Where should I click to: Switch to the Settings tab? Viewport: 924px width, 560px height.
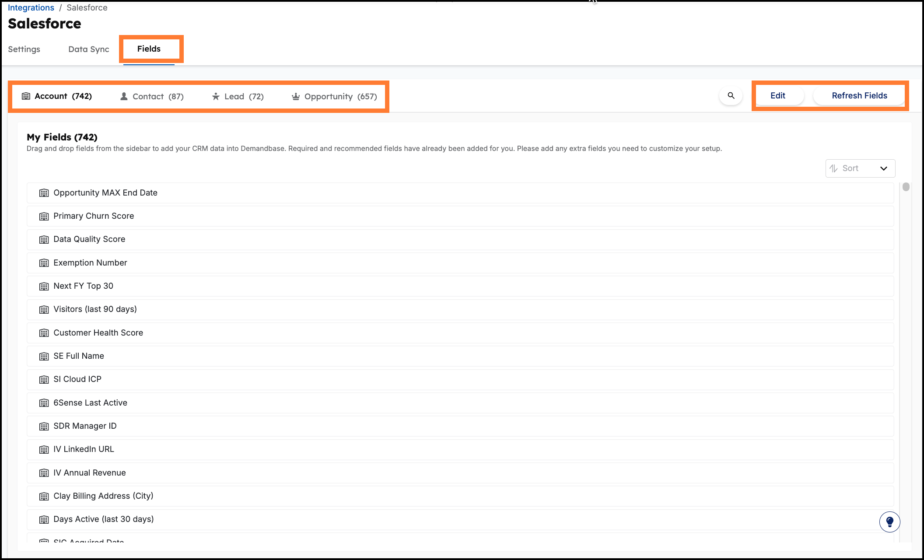24,49
